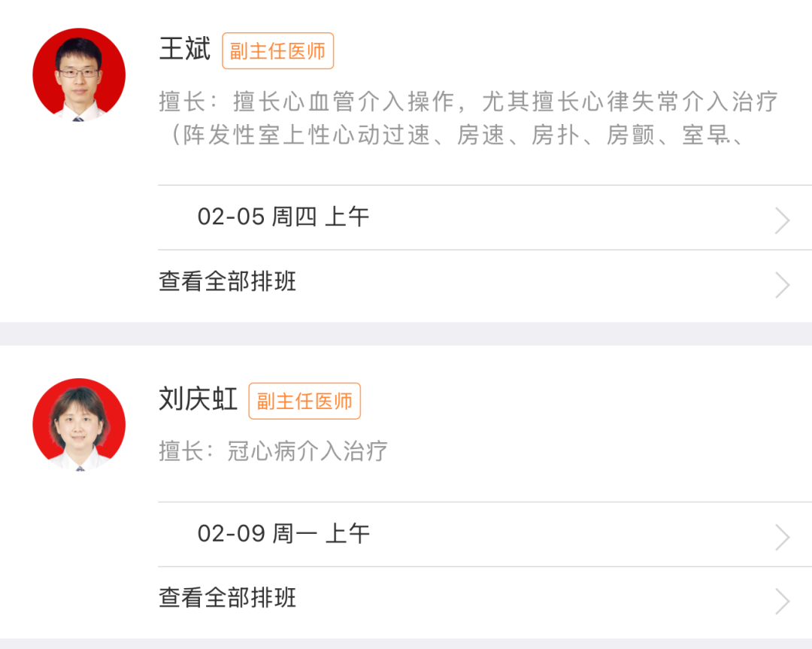Image resolution: width=812 pixels, height=649 pixels.
Task: Select the 02-09 周一 上午 appointment slot
Action: tap(283, 534)
